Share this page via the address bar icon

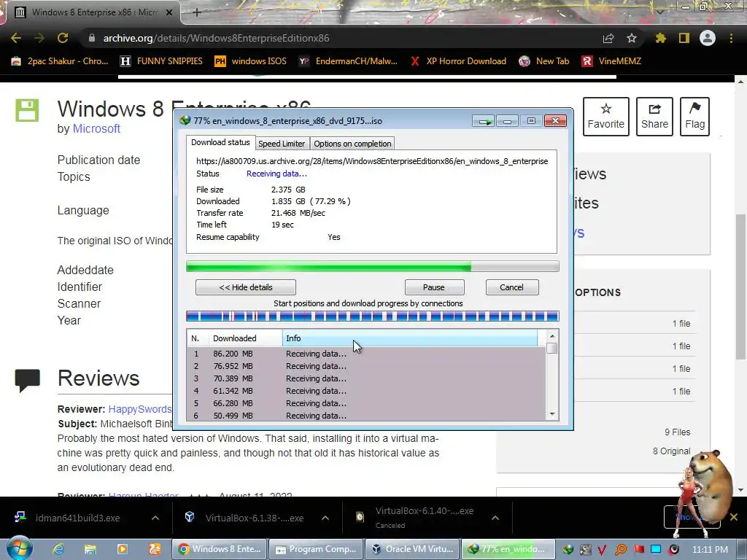click(x=608, y=38)
